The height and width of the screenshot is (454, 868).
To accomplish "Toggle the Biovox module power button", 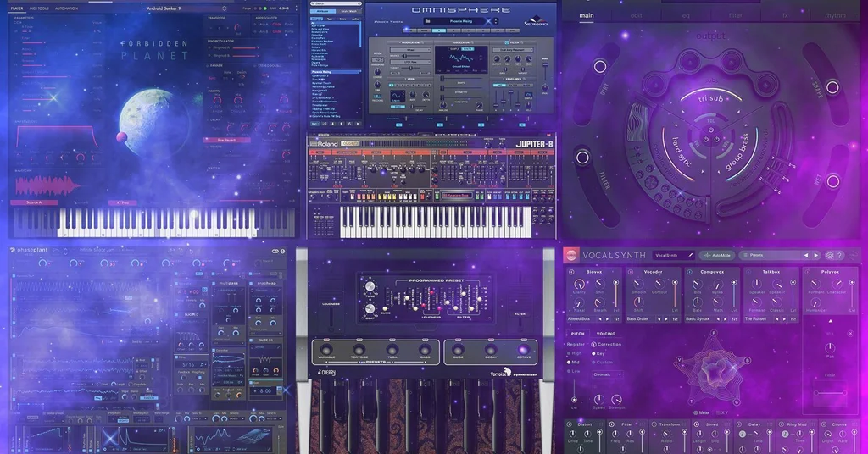I will (x=571, y=272).
